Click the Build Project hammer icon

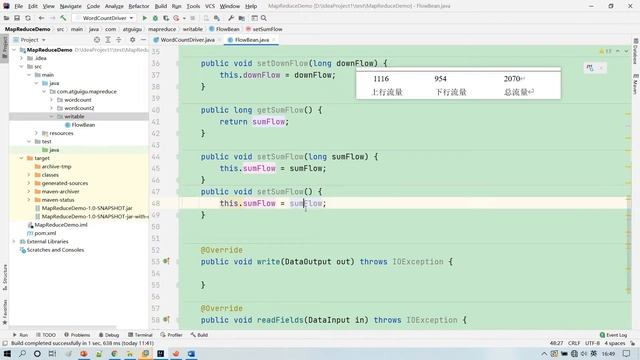click(x=63, y=18)
